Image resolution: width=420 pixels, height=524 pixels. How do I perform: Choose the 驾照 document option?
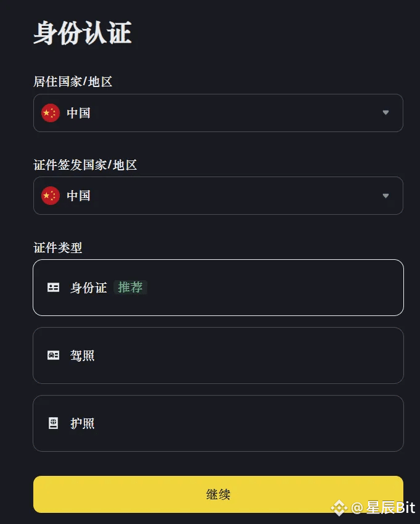[x=218, y=356]
